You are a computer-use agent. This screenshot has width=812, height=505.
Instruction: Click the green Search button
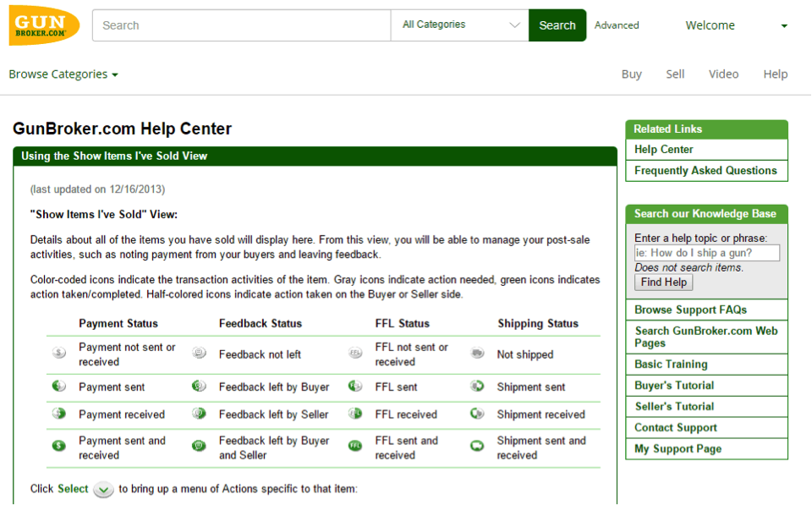click(x=557, y=25)
